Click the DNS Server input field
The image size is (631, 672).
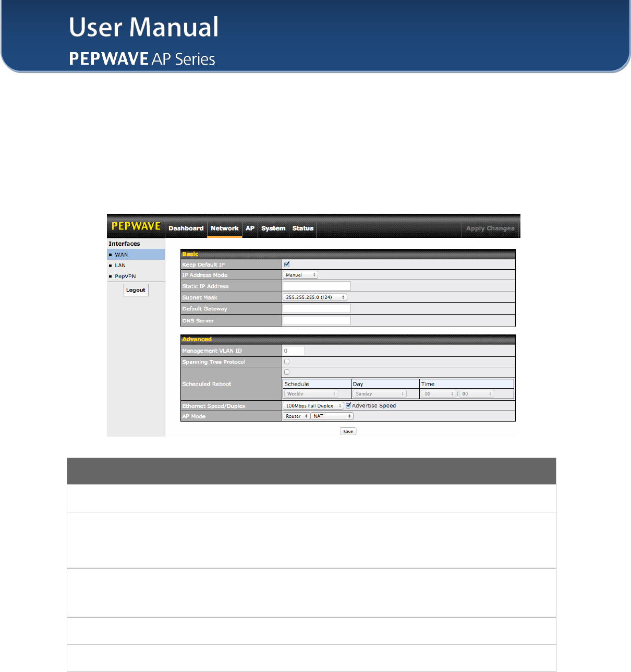317,320
